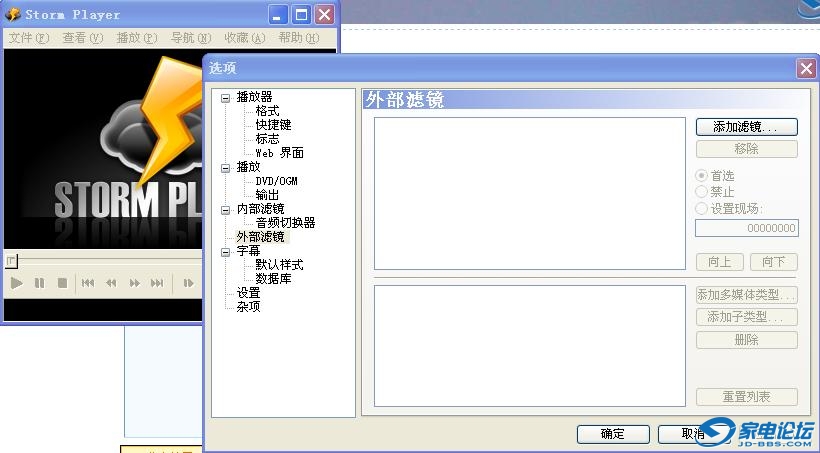Click the Pause button in Storm Player

pos(39,283)
